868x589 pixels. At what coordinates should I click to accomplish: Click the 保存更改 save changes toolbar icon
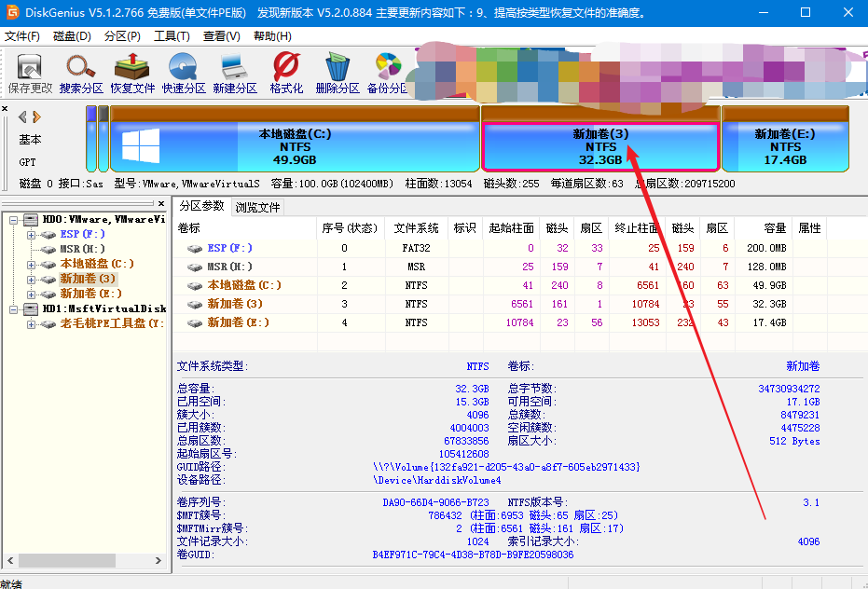(30, 73)
